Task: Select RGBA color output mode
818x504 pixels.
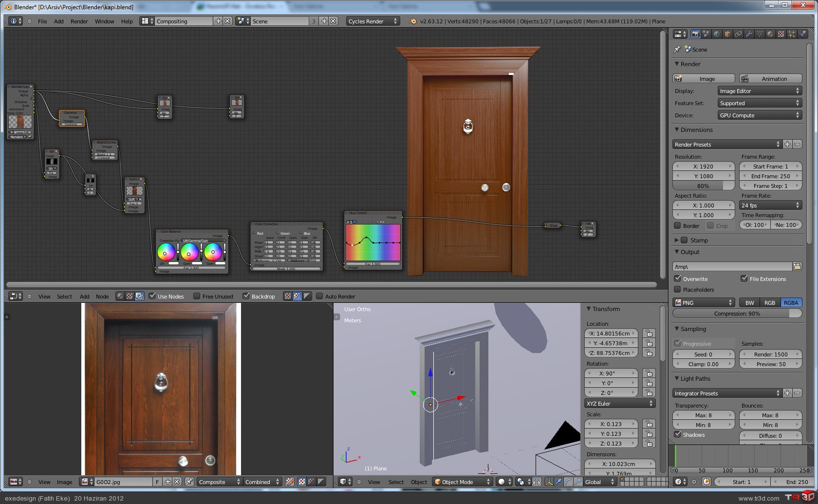Action: point(791,302)
